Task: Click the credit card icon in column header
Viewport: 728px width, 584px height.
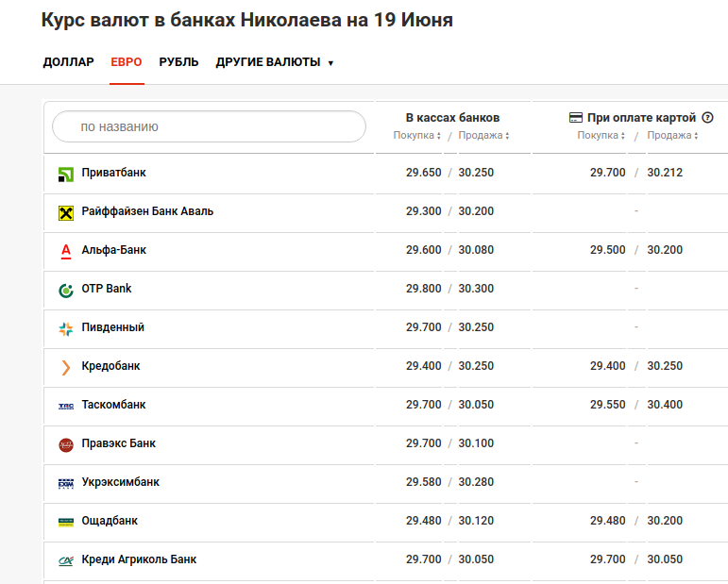Action: pos(576,117)
